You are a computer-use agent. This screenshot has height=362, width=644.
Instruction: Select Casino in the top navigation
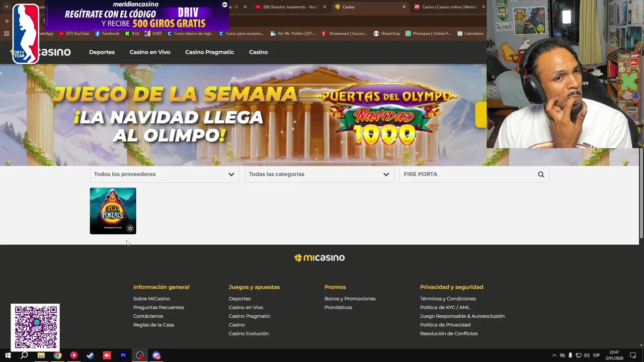(258, 52)
